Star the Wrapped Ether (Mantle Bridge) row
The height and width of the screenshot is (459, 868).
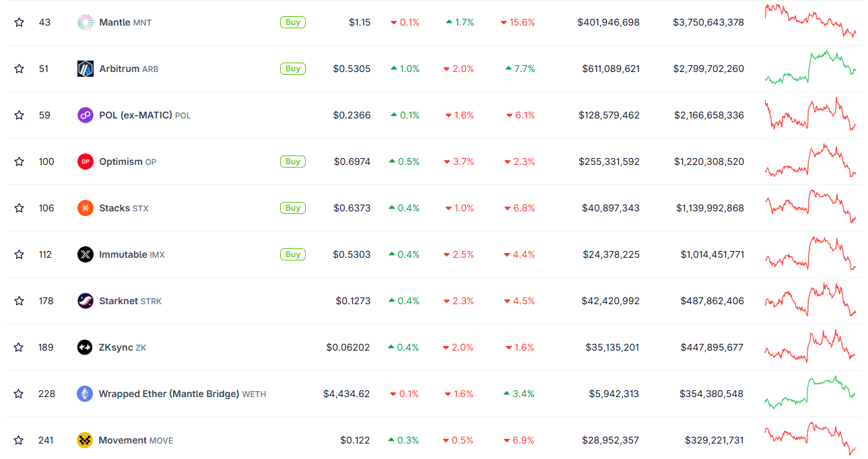tap(19, 394)
